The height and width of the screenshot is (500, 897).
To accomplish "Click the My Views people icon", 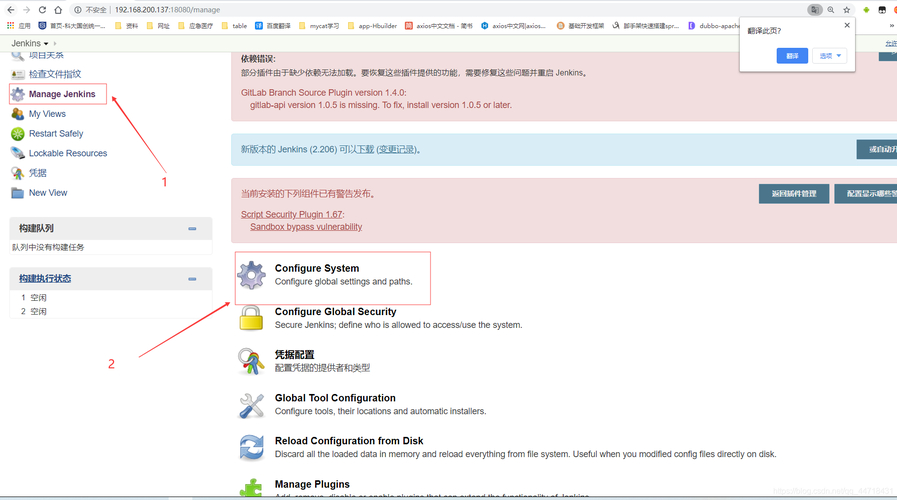I will click(x=18, y=114).
